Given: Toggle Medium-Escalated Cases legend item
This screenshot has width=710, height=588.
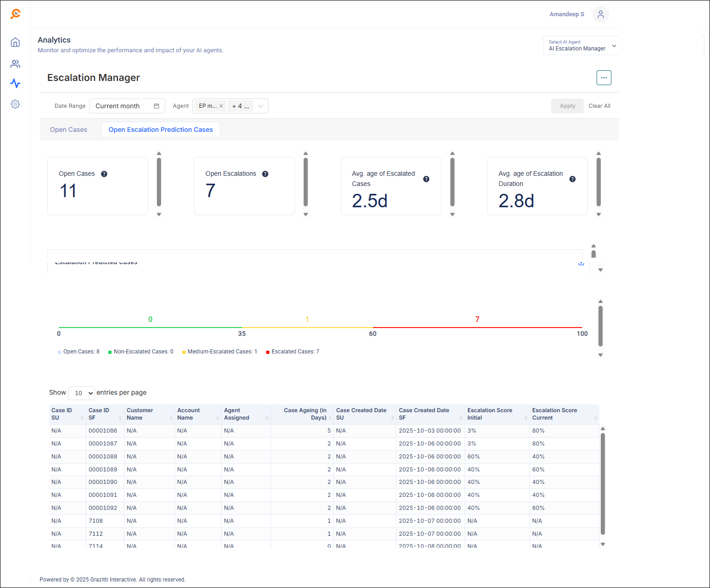Looking at the screenshot, I should click(219, 352).
